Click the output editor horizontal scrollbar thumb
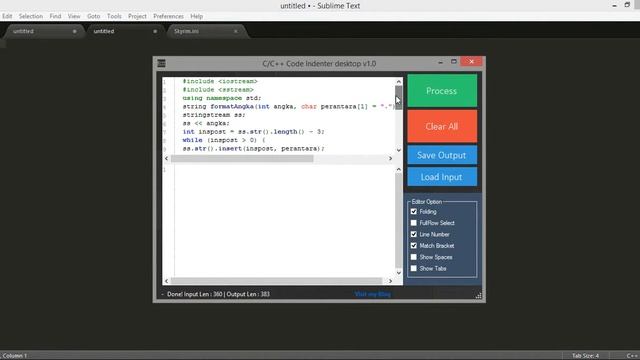 point(276,281)
